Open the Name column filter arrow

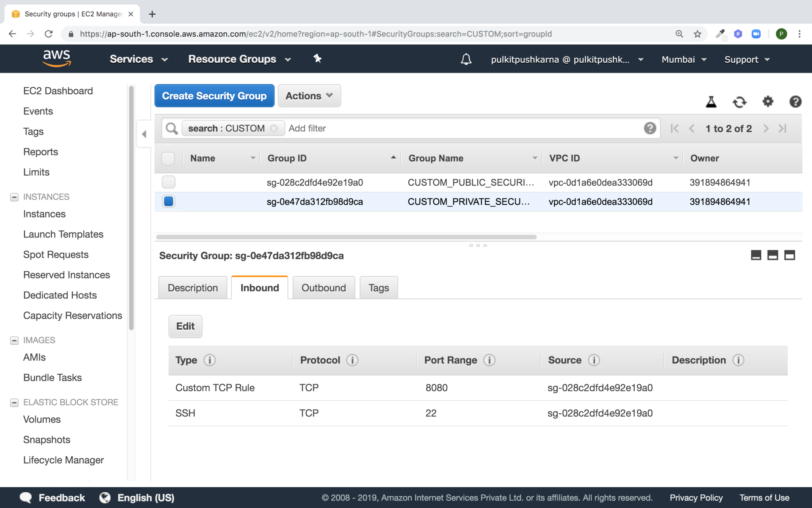[x=253, y=158]
